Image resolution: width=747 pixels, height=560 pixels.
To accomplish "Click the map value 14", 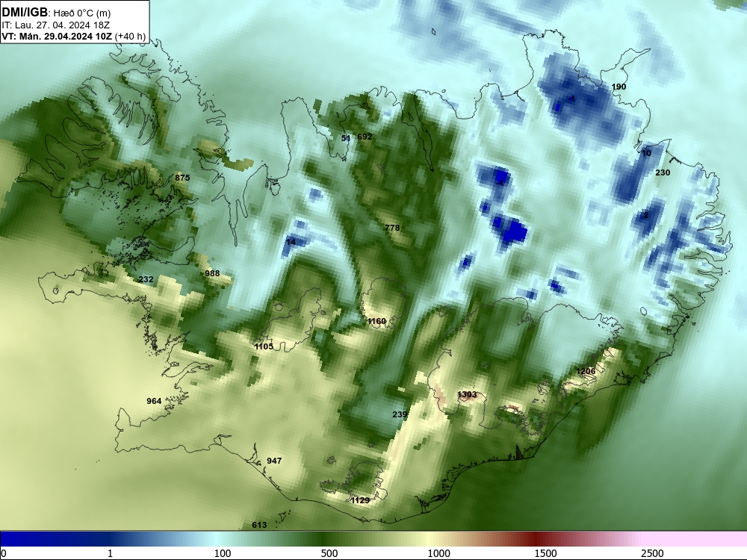I will coord(291,242).
